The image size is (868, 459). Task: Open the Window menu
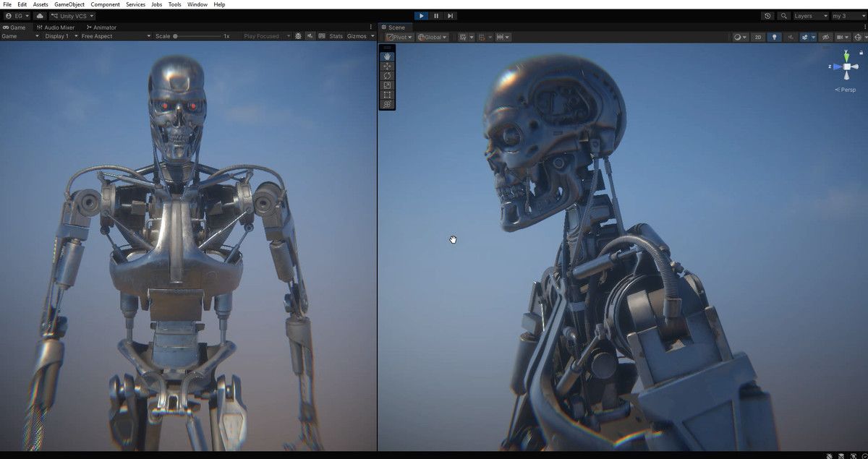click(x=197, y=4)
